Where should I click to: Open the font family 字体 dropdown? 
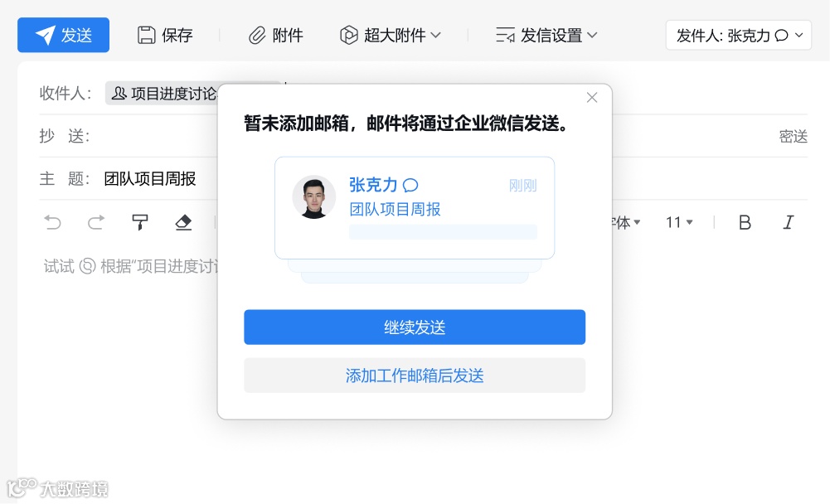[x=626, y=222]
